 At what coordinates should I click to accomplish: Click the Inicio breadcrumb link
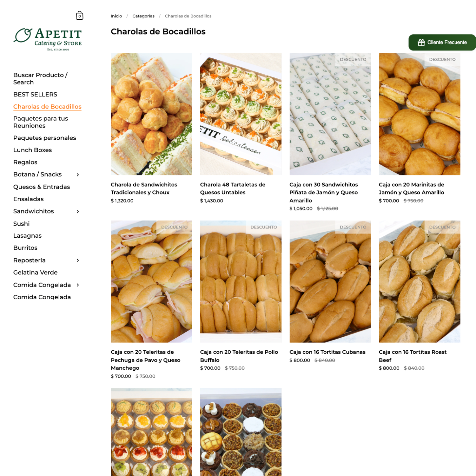tap(116, 16)
